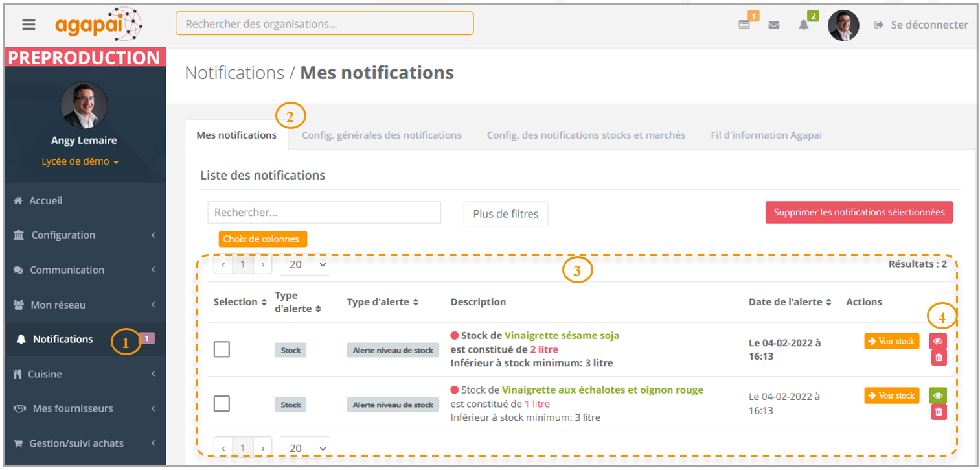Click the sidebar profile photo of Angy Lemaire
The width and height of the screenshot is (980, 470).
click(84, 105)
